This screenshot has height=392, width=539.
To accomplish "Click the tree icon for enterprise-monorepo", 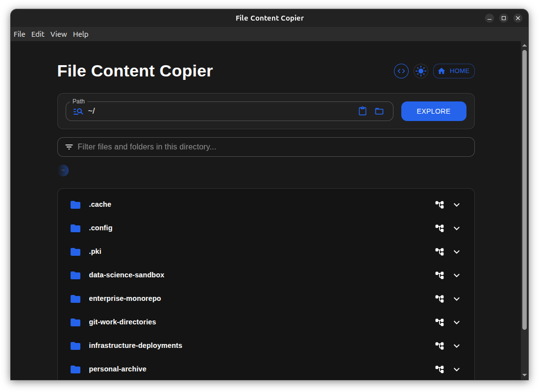I will pyautogui.click(x=440, y=299).
